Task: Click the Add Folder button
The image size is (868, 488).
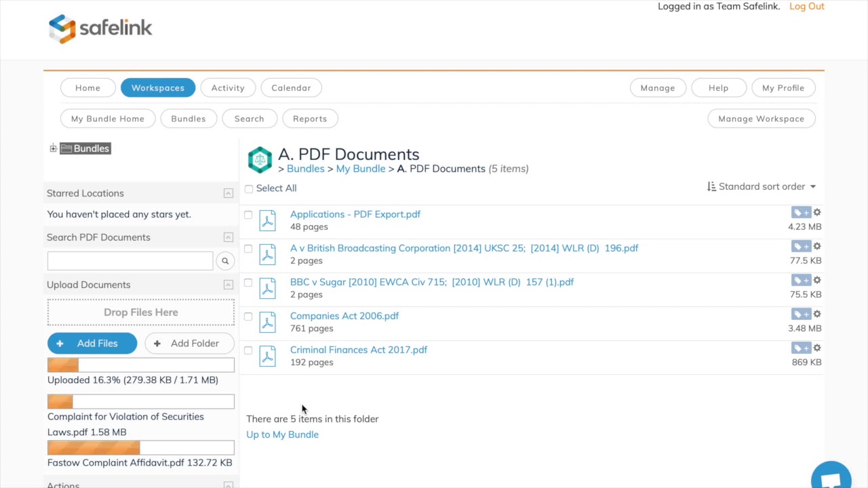Action: coord(189,344)
